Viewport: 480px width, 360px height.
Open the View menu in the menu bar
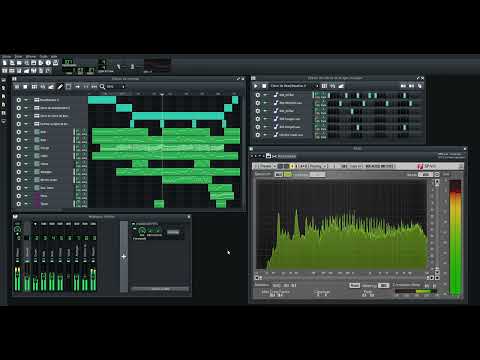pos(31,57)
